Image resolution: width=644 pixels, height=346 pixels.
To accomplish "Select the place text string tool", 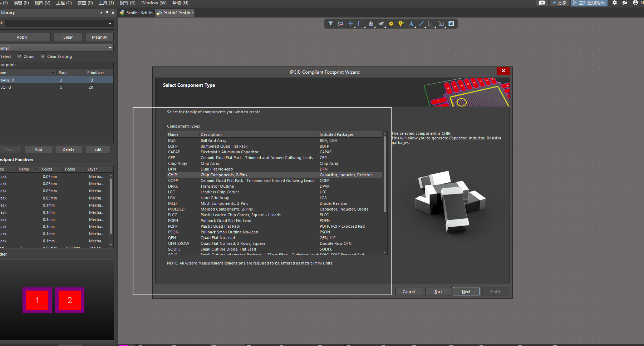I will pyautogui.click(x=411, y=24).
